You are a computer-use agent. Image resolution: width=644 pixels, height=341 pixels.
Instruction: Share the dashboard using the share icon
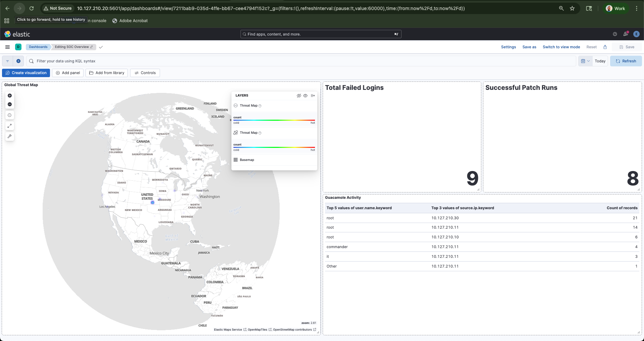(605, 47)
